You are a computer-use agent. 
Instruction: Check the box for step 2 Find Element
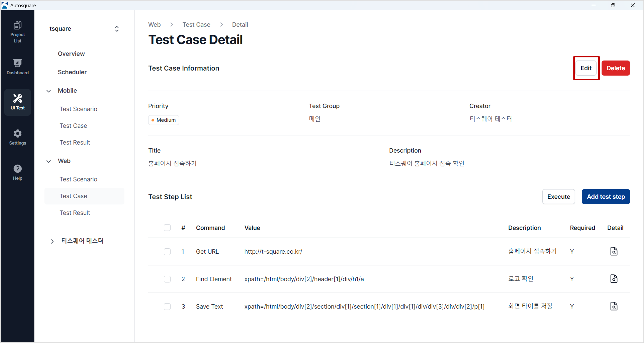pyautogui.click(x=167, y=279)
